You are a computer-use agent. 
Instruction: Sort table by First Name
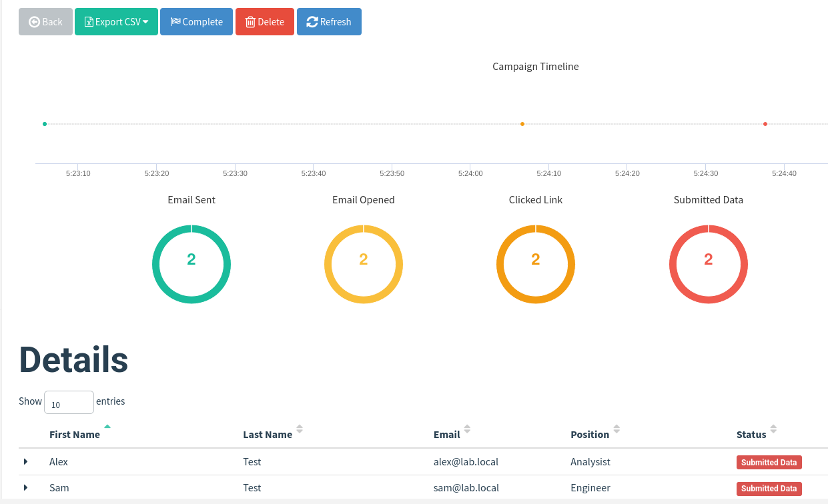tap(75, 434)
